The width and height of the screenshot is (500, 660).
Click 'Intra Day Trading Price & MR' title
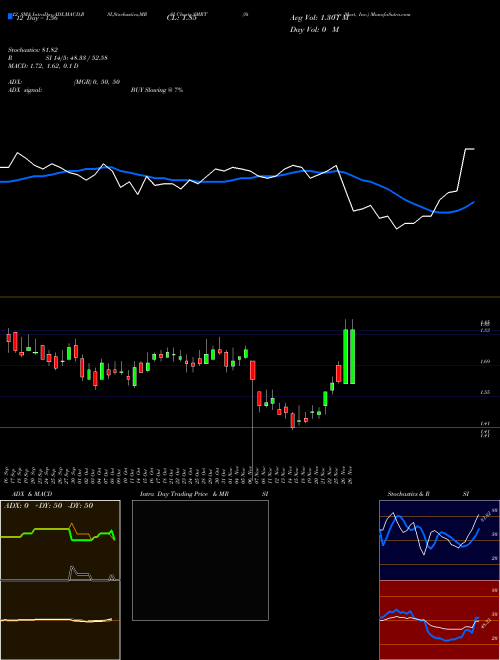coord(184,494)
